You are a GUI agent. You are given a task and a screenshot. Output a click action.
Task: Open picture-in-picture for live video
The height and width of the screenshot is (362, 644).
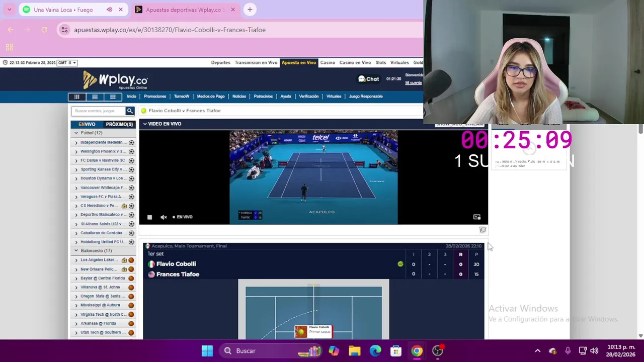point(477,217)
